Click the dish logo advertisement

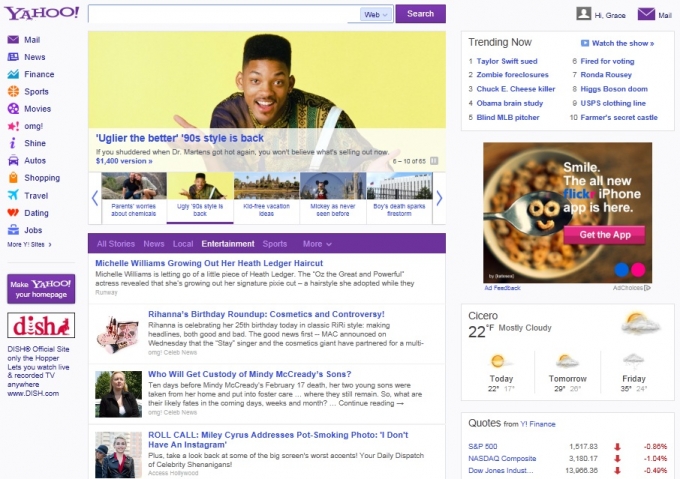(x=41, y=325)
